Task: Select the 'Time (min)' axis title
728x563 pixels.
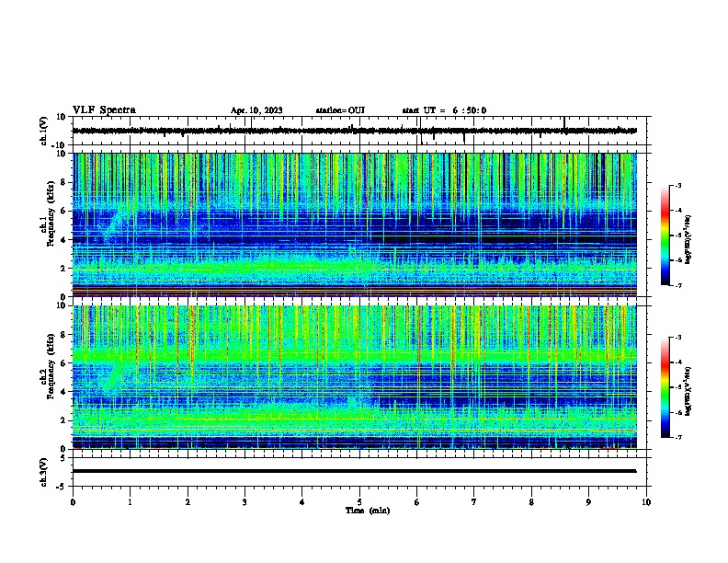Action: coord(368,511)
